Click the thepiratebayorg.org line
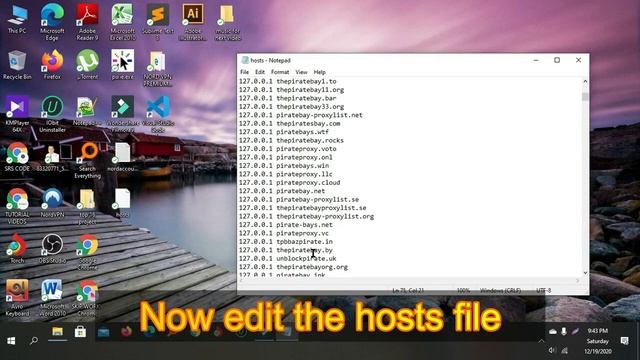The image size is (640, 360). click(x=293, y=267)
